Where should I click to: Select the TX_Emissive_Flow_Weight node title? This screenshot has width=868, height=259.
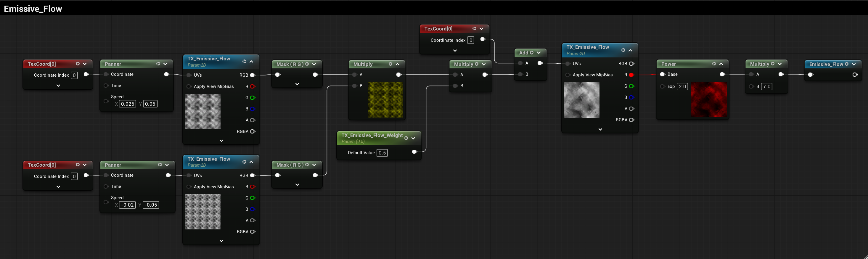pyautogui.click(x=372, y=135)
